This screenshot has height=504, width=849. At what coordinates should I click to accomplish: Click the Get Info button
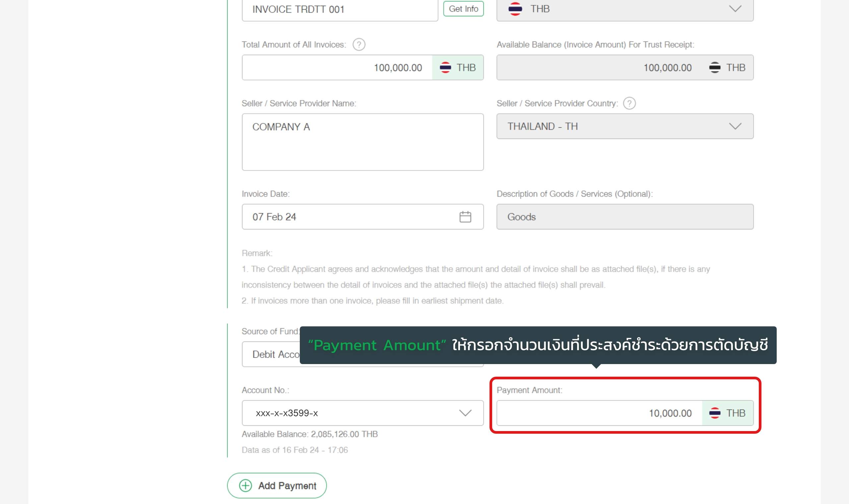tap(463, 9)
